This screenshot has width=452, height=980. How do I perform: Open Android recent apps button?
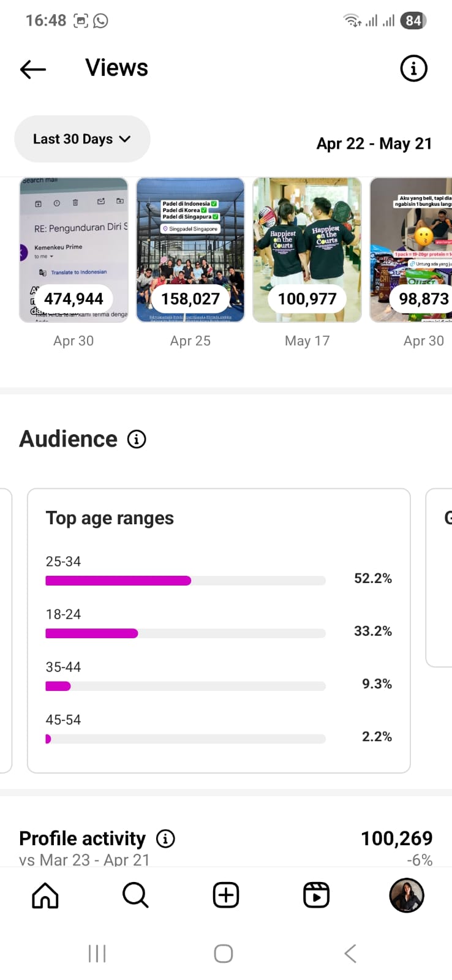point(97,954)
